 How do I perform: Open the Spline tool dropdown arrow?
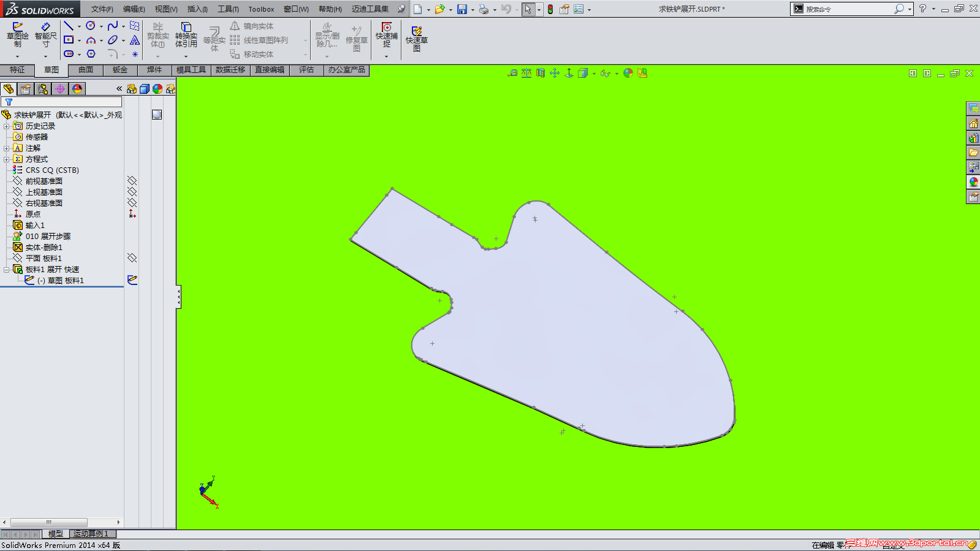point(123,26)
